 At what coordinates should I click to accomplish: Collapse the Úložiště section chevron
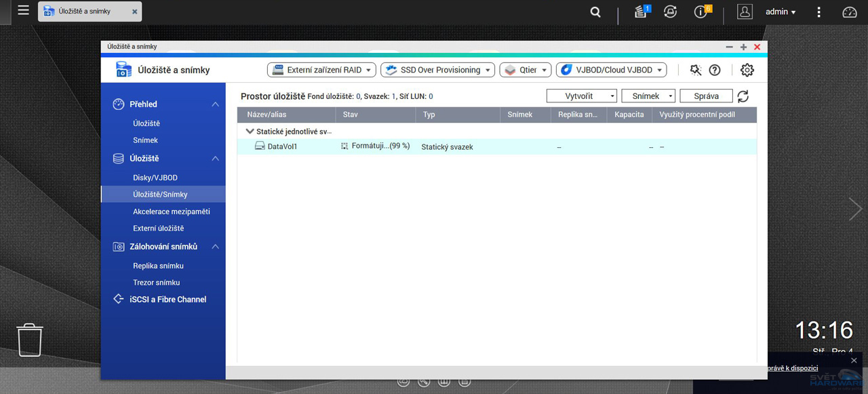click(x=215, y=158)
